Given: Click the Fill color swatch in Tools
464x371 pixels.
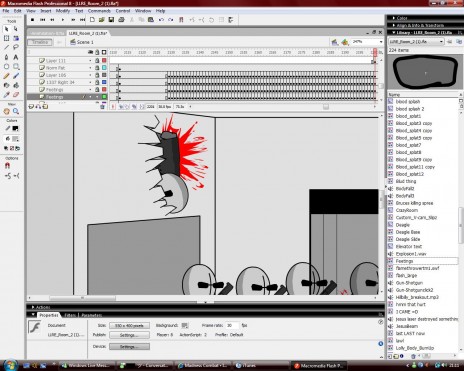Looking at the screenshot, I should [15, 139].
